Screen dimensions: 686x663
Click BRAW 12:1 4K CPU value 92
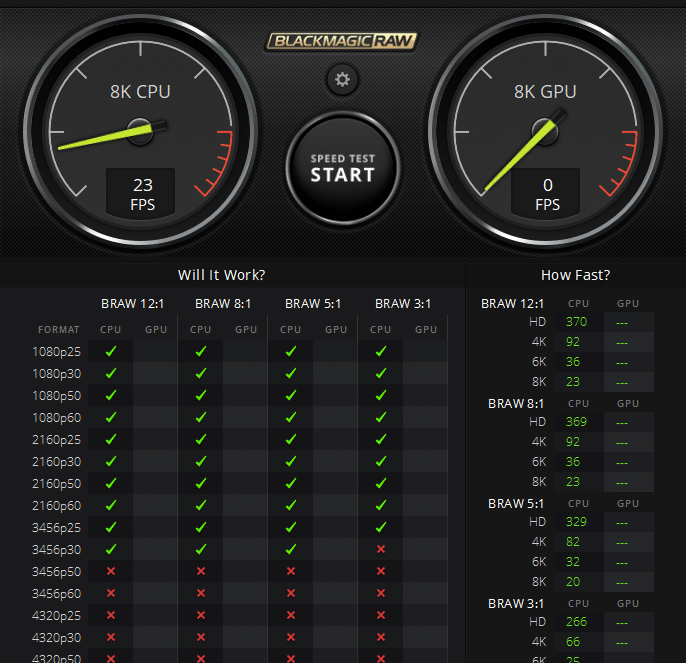coord(573,342)
